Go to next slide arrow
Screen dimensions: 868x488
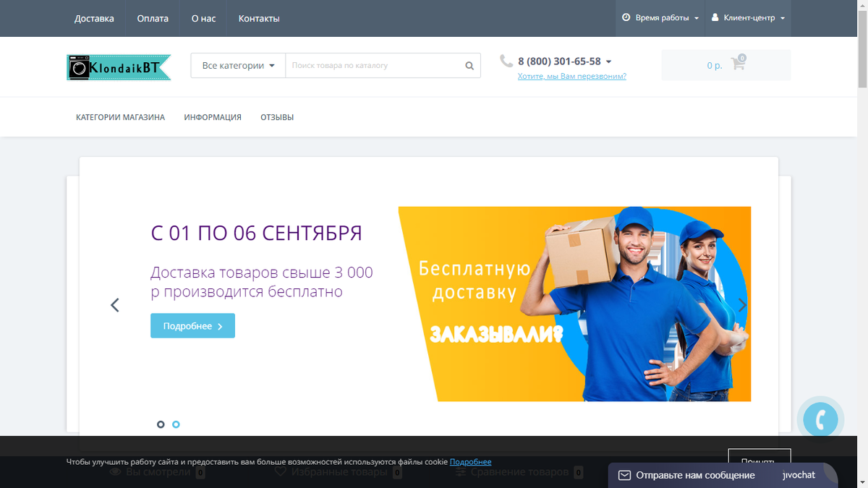(742, 305)
